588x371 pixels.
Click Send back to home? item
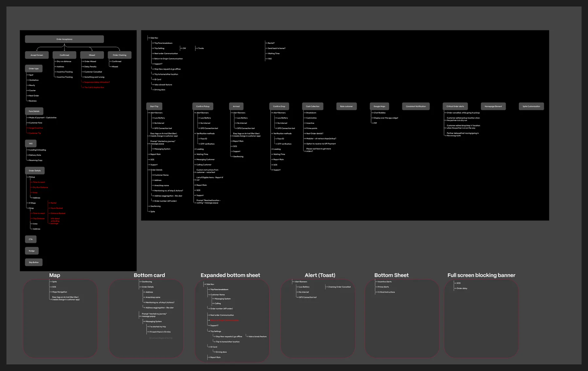coord(277,48)
